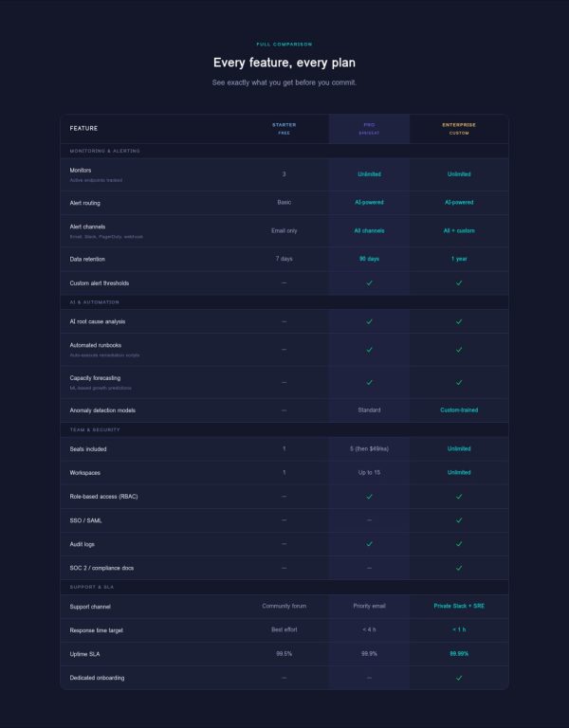Click the 'Up to 15' workspaces value
Image resolution: width=569 pixels, height=728 pixels.
369,473
